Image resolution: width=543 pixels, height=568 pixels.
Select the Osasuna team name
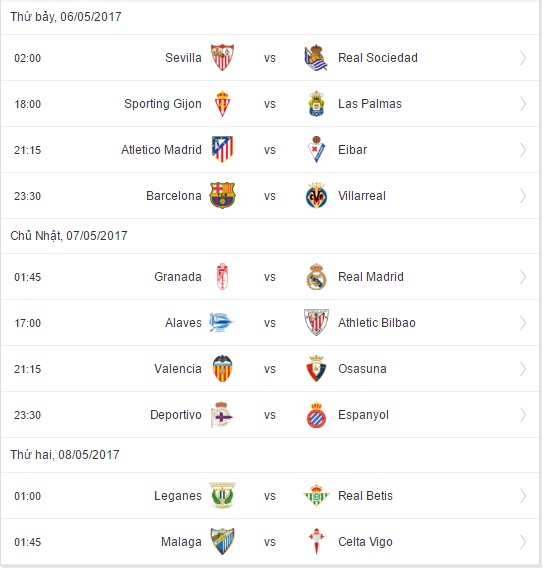point(362,369)
